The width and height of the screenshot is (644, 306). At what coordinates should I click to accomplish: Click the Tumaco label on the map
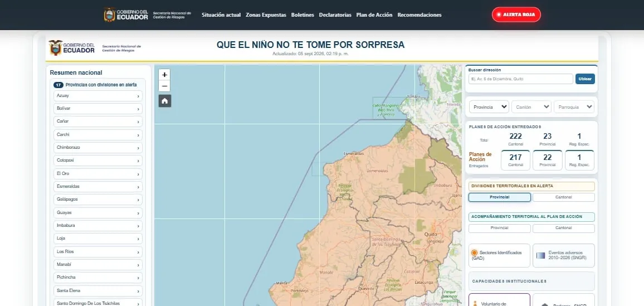(x=413, y=96)
